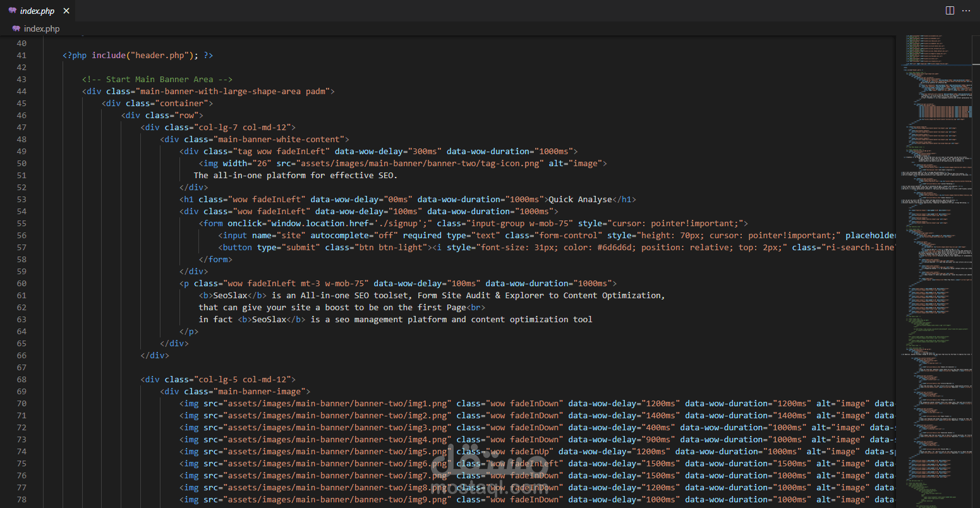Click the img9.png source path
This screenshot has height=508, width=980.
point(337,499)
